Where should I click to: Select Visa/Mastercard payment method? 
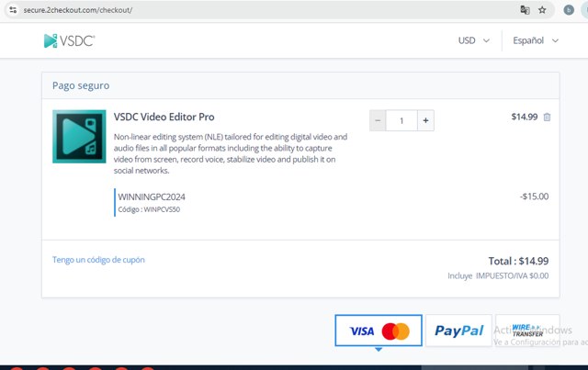pyautogui.click(x=379, y=331)
